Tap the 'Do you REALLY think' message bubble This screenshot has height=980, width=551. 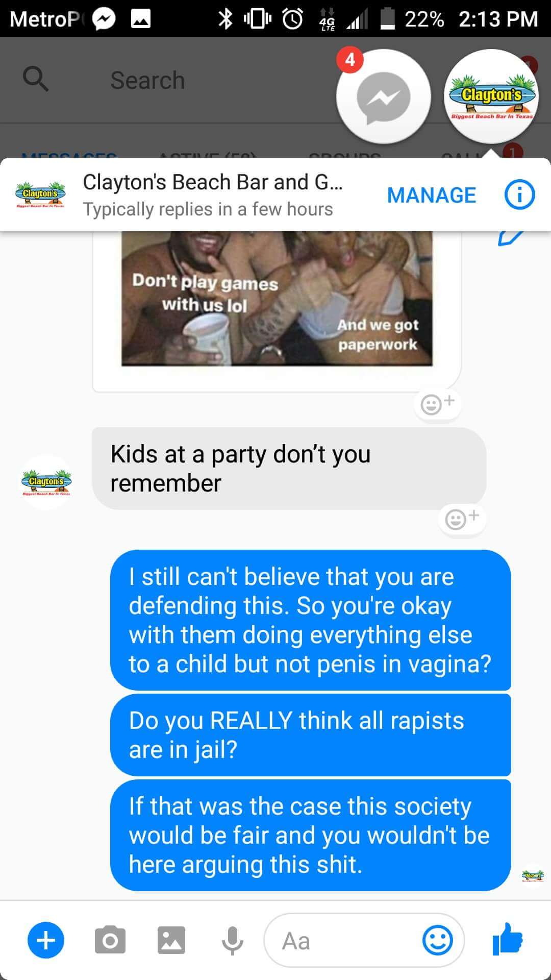pyautogui.click(x=311, y=735)
